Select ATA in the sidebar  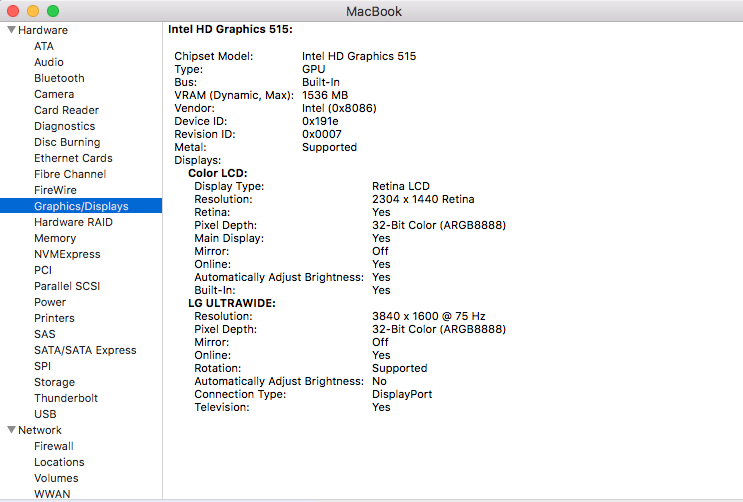[44, 46]
